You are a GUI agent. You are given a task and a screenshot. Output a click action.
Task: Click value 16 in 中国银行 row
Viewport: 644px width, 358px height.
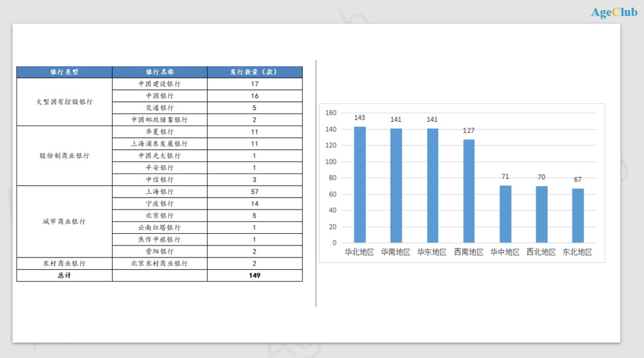click(x=255, y=96)
